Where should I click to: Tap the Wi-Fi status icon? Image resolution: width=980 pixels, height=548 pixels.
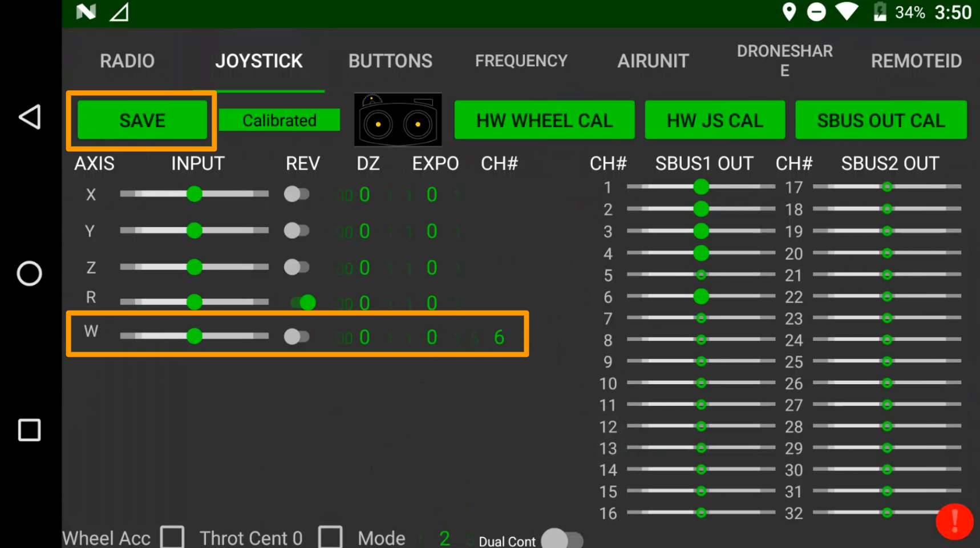tap(847, 12)
